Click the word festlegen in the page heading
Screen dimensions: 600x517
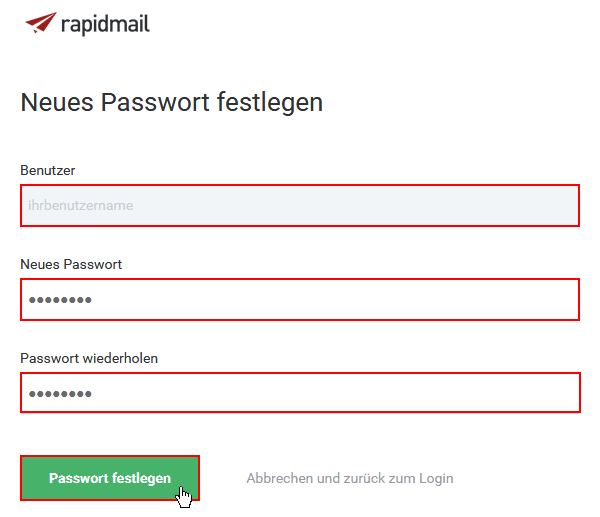tap(270, 103)
